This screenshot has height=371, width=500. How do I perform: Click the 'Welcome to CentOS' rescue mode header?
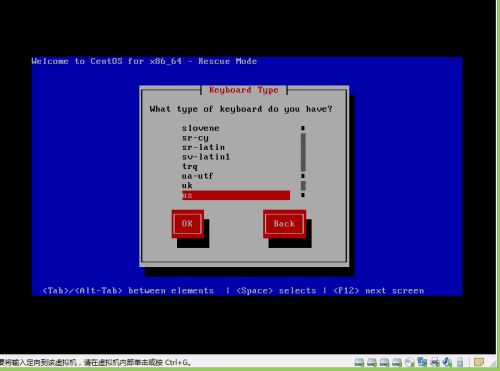tap(144, 61)
